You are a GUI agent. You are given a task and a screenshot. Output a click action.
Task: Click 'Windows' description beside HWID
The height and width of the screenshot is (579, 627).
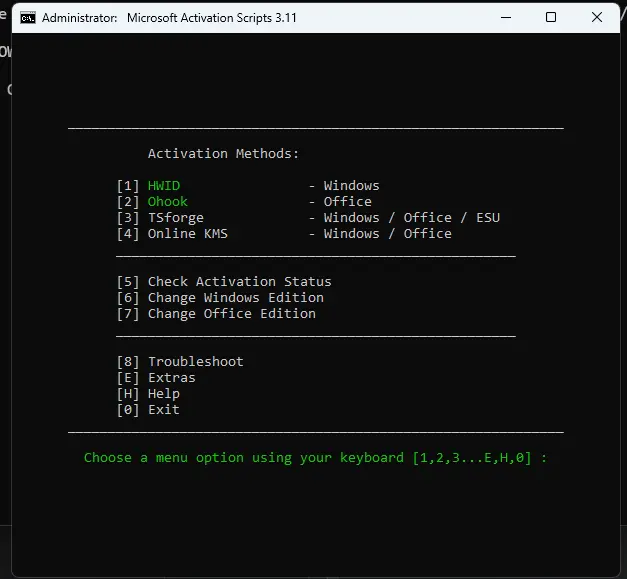[351, 186]
